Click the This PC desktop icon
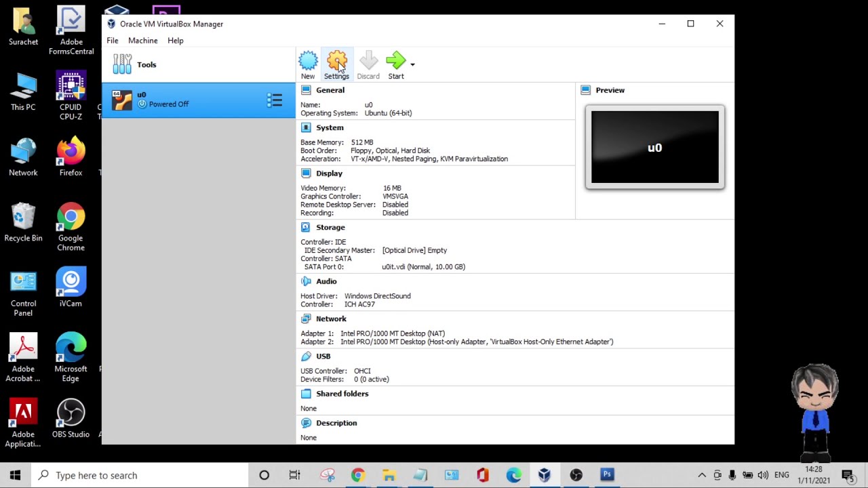 point(23,91)
